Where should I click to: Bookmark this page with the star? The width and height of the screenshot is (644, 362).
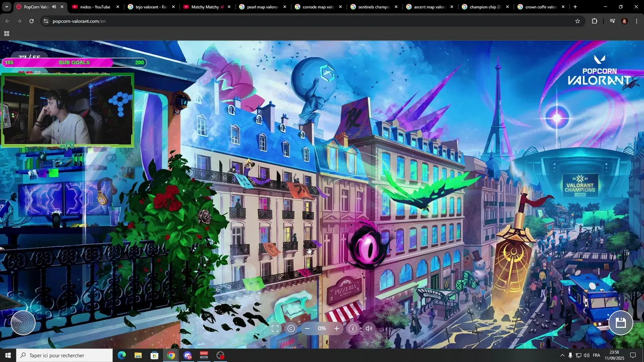click(578, 21)
